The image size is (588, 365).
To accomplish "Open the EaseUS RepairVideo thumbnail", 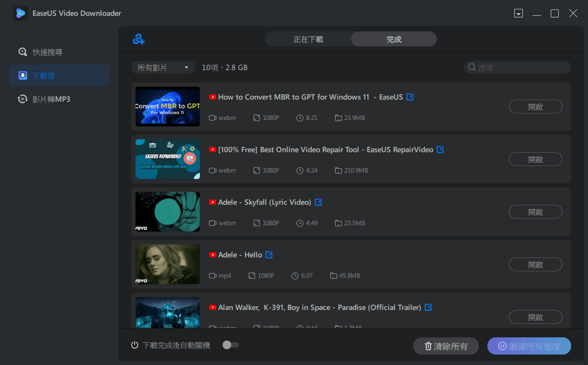I will click(168, 159).
